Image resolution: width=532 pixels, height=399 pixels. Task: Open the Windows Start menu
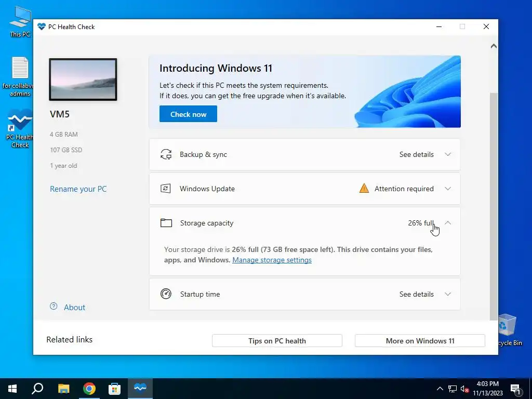click(x=12, y=389)
